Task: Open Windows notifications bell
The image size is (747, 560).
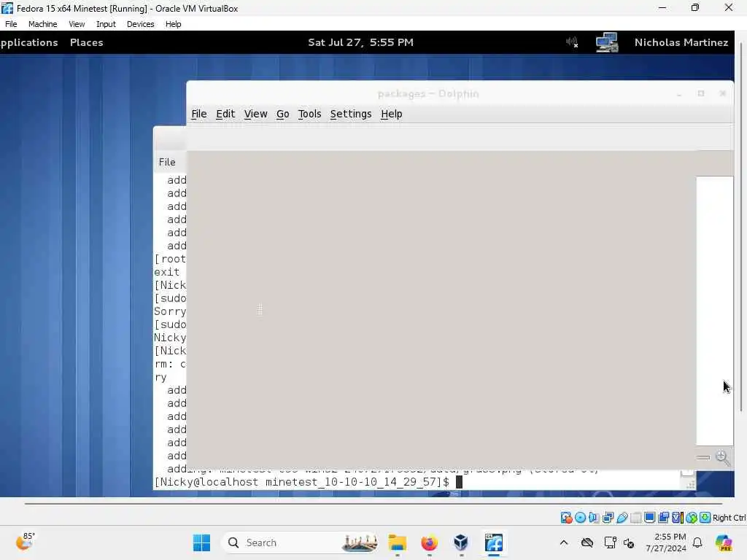Action: coord(697,542)
